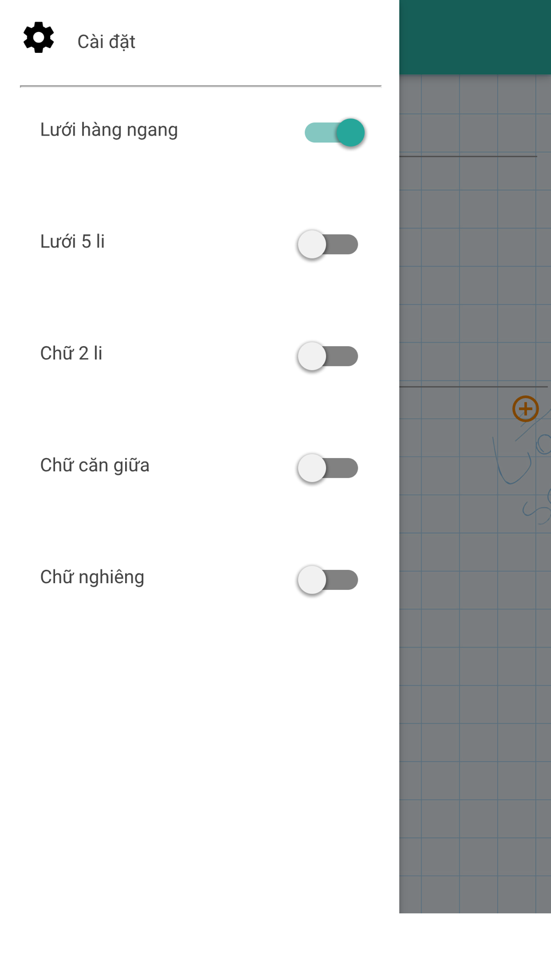Click the divider line under Cài đặt

point(201,86)
